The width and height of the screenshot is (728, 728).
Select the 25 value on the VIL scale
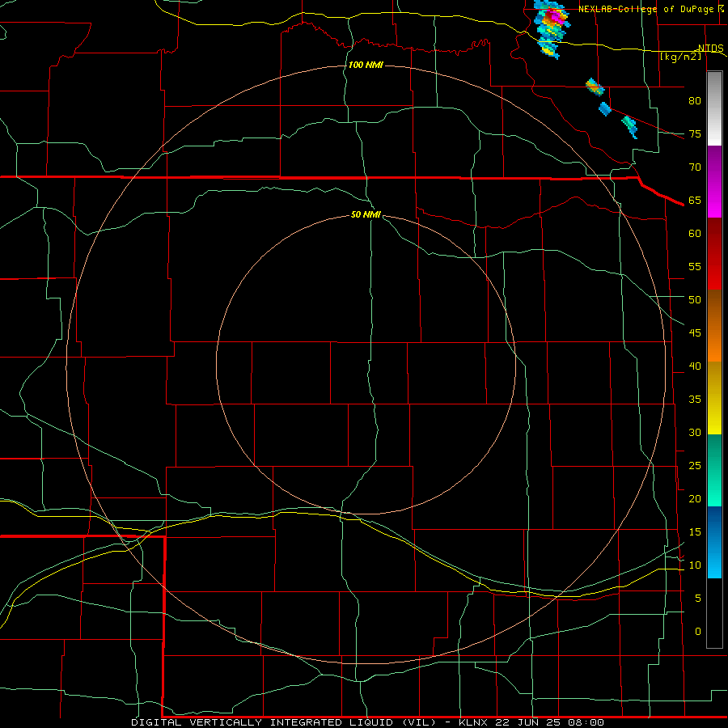(x=695, y=466)
